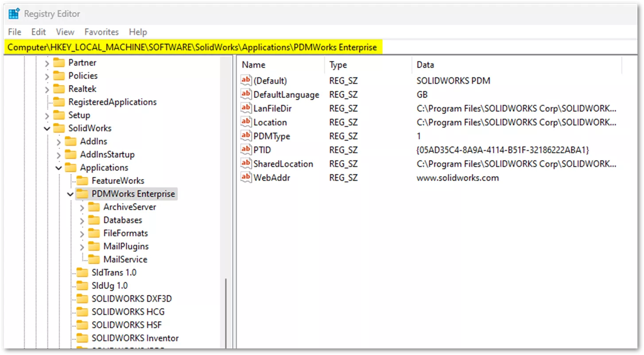Click the SOLIDWORKS PDM data value
Viewport: 644px width, 355px height.
click(x=454, y=81)
